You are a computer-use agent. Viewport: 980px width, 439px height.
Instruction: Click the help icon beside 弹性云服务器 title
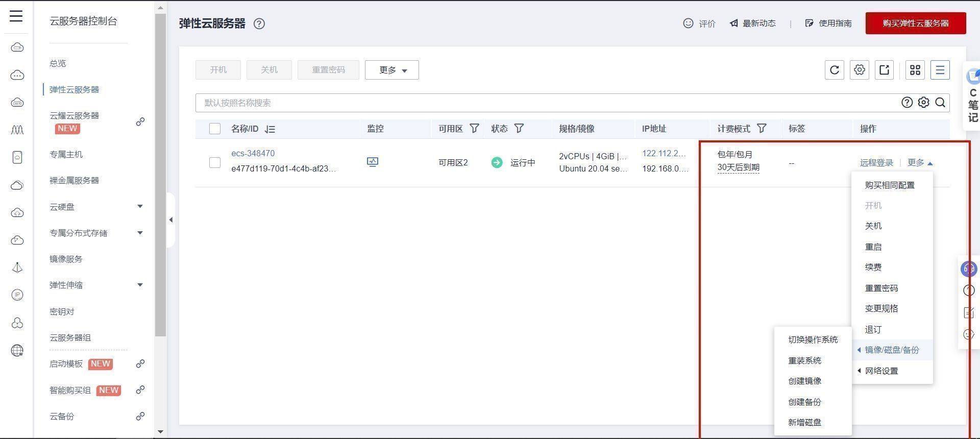(259, 23)
